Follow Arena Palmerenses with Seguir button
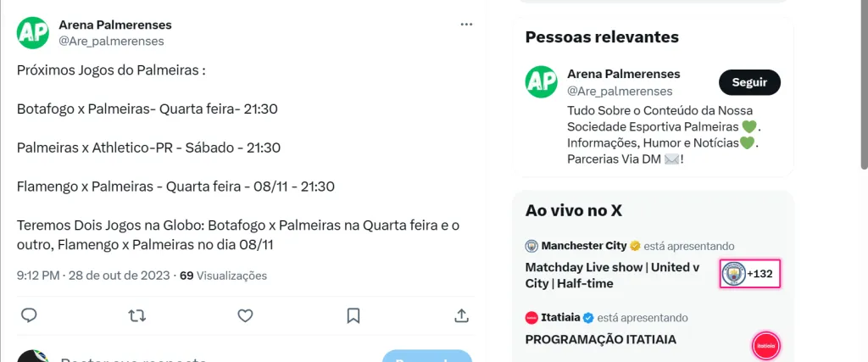Viewport: 868px width, 362px height. (x=749, y=82)
